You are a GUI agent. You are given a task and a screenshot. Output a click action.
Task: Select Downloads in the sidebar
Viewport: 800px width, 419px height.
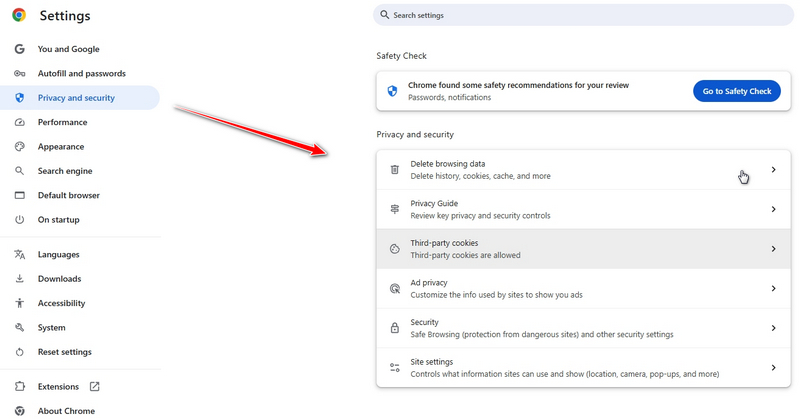pos(59,279)
